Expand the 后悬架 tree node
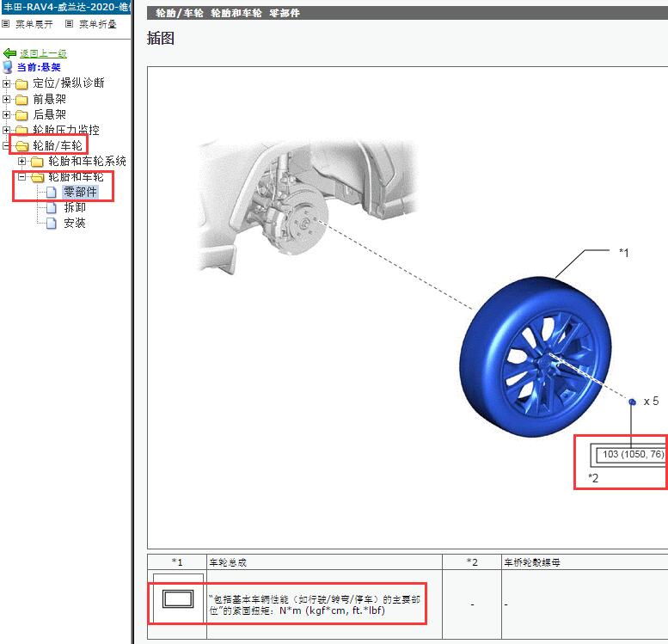This screenshot has width=668, height=644. click(6, 114)
